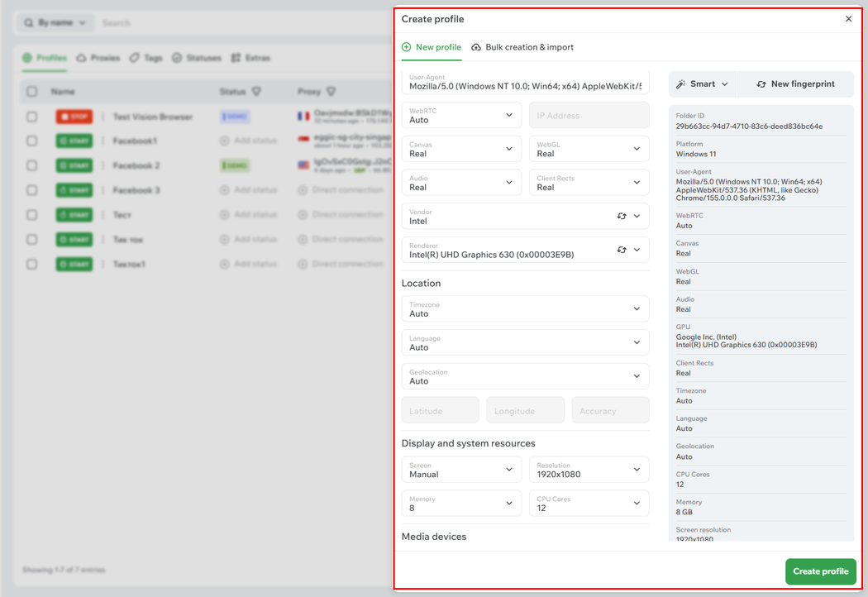Check the Test Vision Browser row checkbox
Image resolution: width=868 pixels, height=597 pixels.
(32, 117)
